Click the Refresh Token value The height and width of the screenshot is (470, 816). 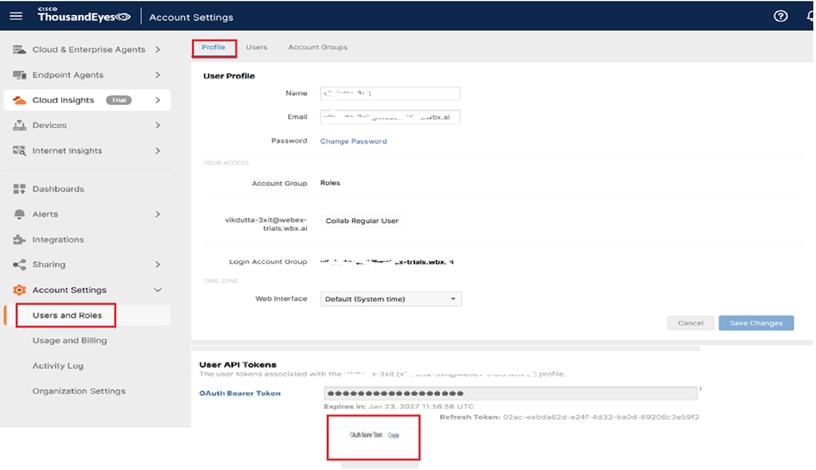click(x=601, y=417)
